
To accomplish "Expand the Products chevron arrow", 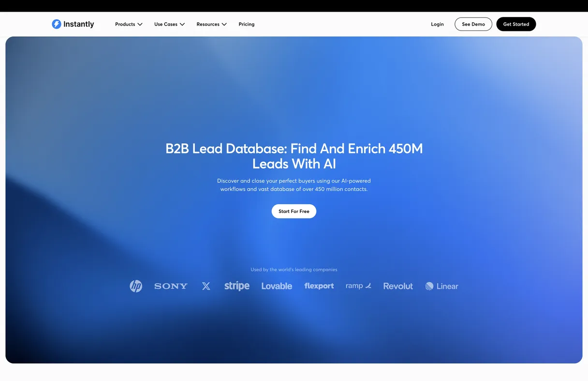I will point(140,24).
